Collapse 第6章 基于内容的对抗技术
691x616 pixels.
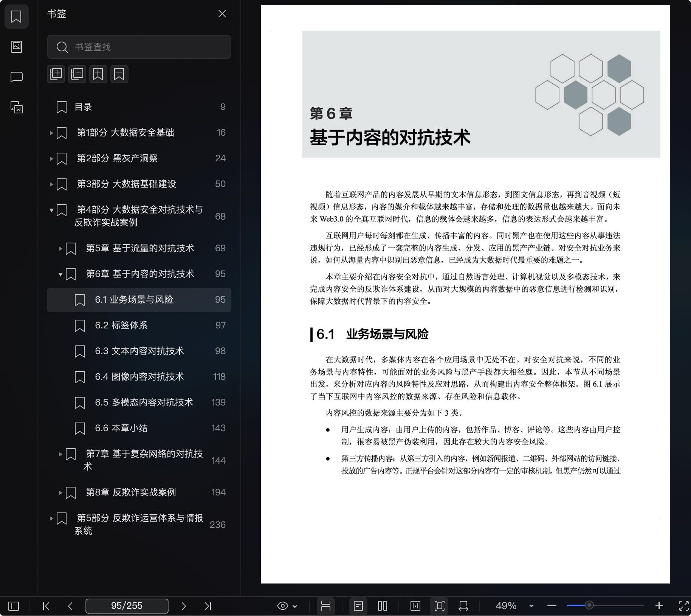(x=60, y=274)
